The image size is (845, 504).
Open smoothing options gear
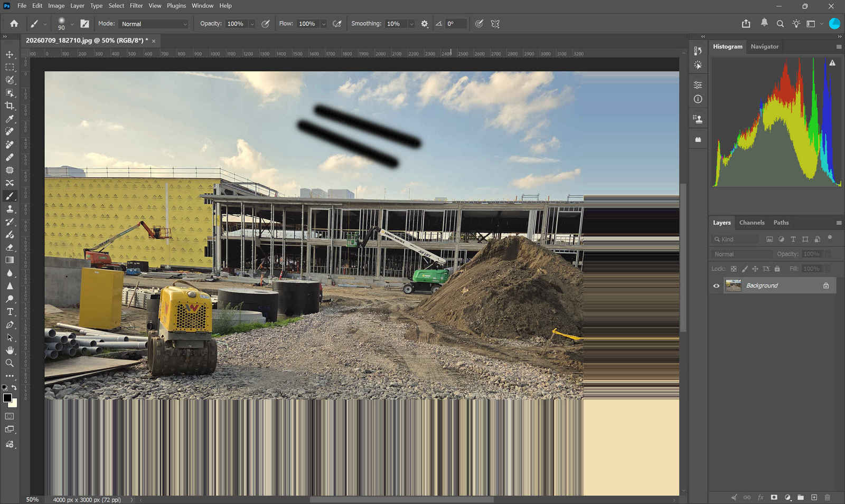(424, 24)
